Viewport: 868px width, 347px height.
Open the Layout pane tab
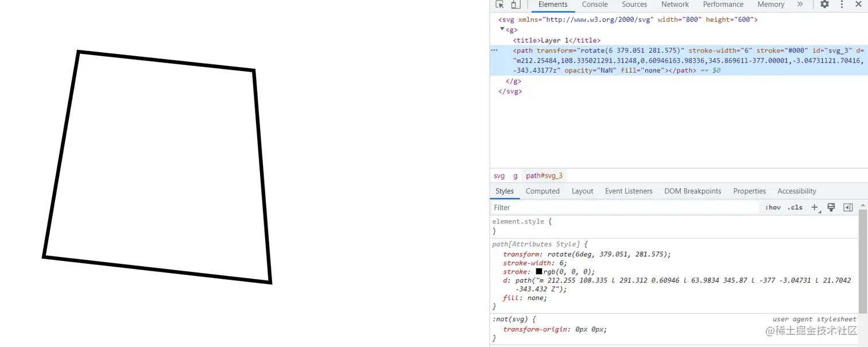click(582, 192)
